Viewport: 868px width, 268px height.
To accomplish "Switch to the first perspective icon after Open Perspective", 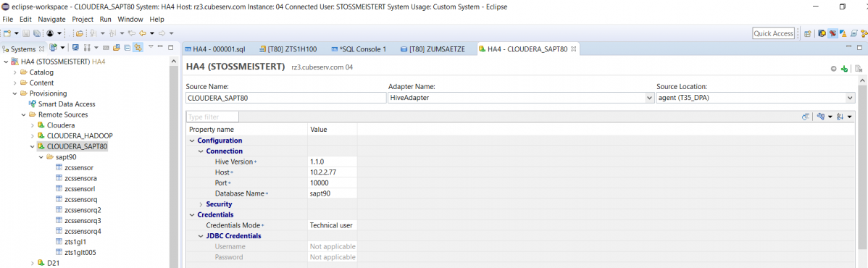I will pyautogui.click(x=822, y=33).
